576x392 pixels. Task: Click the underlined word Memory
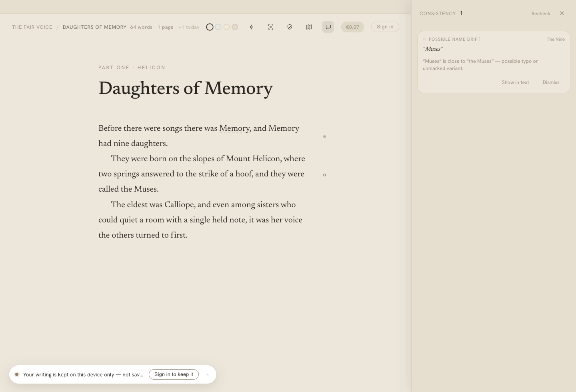(x=234, y=128)
